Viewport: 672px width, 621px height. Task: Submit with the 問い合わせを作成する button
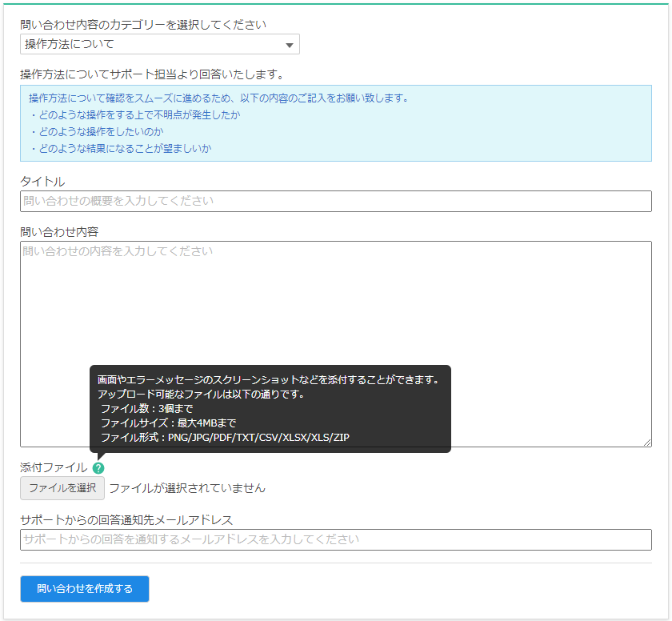85,589
